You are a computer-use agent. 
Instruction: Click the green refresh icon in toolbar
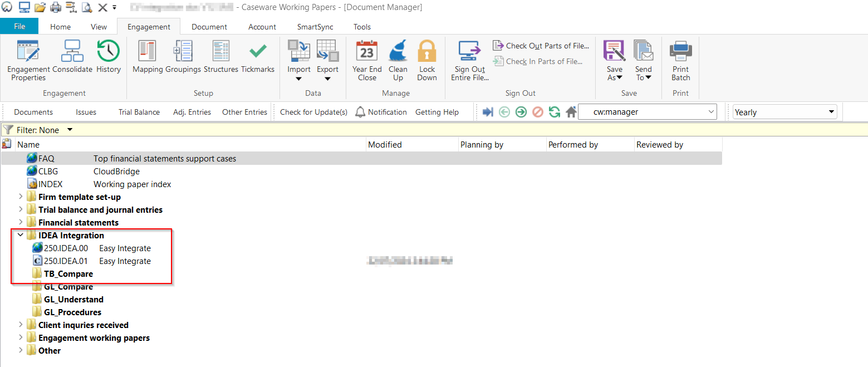tap(554, 112)
